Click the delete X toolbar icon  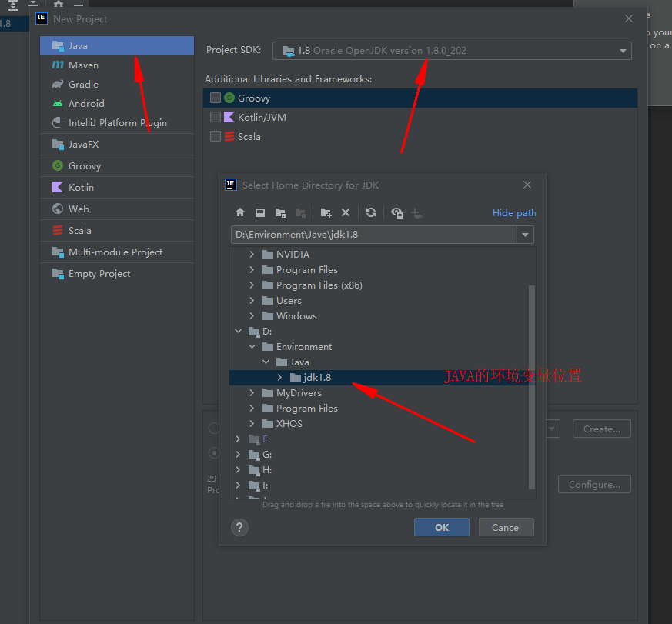click(x=346, y=212)
